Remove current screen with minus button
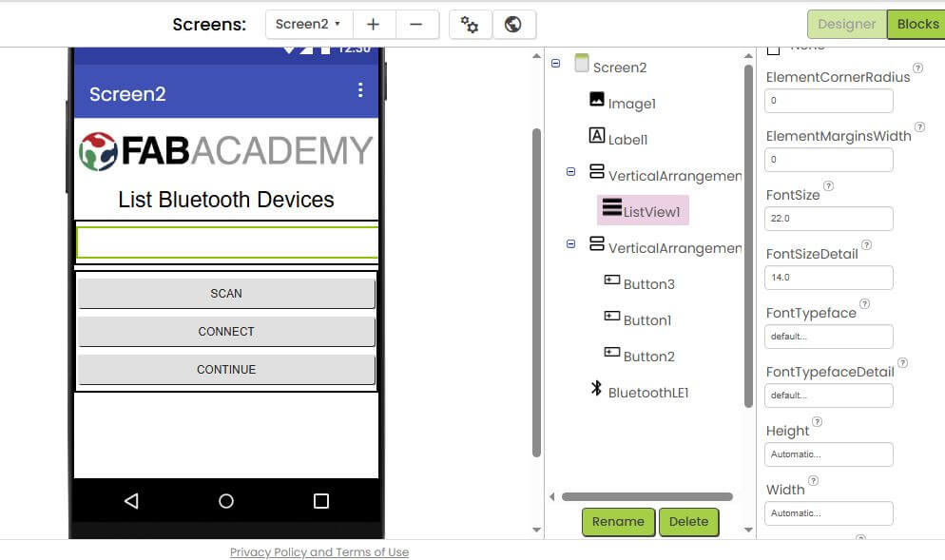945x560 pixels. (416, 24)
